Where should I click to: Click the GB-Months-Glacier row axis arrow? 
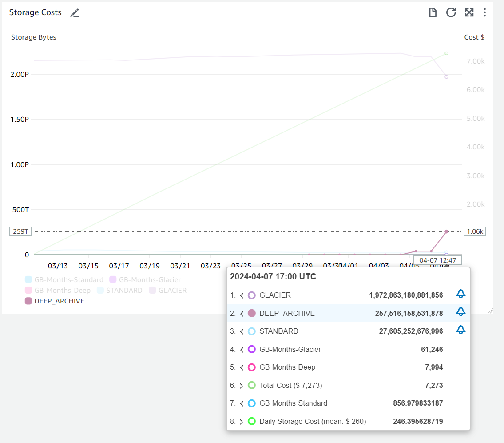[242, 349]
